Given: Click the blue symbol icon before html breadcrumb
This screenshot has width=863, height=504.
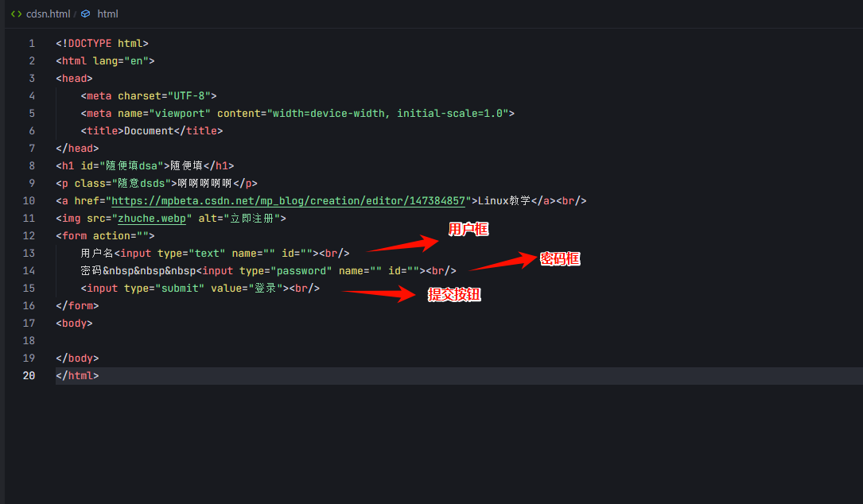Looking at the screenshot, I should click(x=85, y=14).
